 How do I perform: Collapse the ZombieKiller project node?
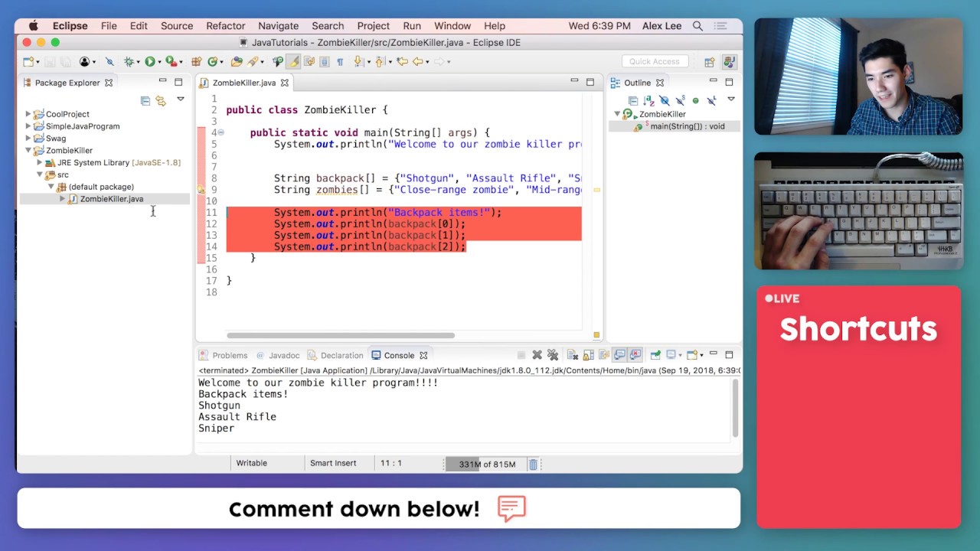(x=28, y=151)
